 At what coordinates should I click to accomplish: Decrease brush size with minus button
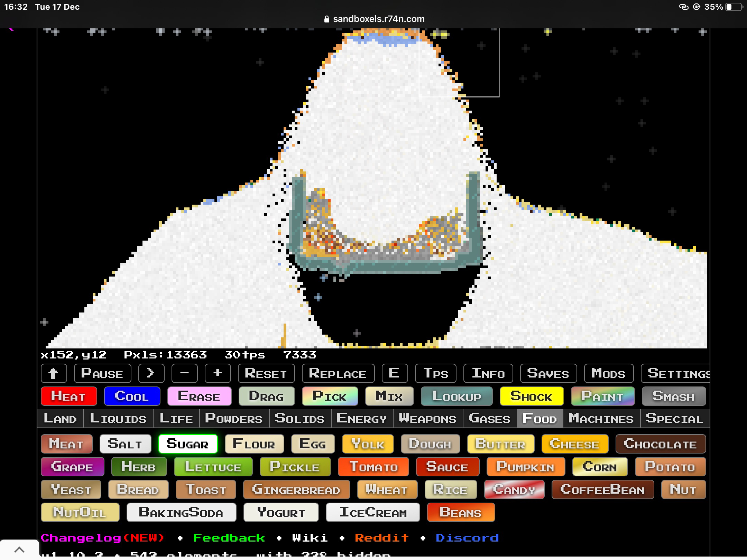coord(184,373)
